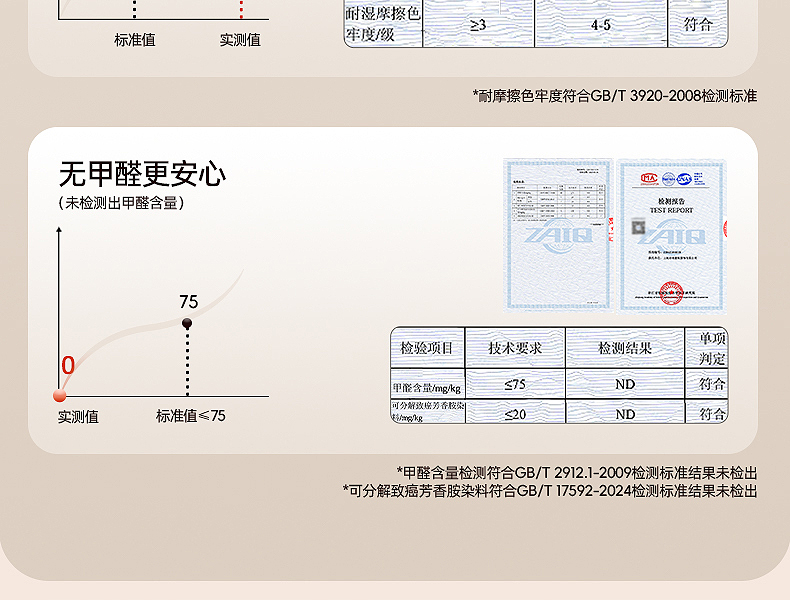Select the 检验项目 table header

point(427,348)
